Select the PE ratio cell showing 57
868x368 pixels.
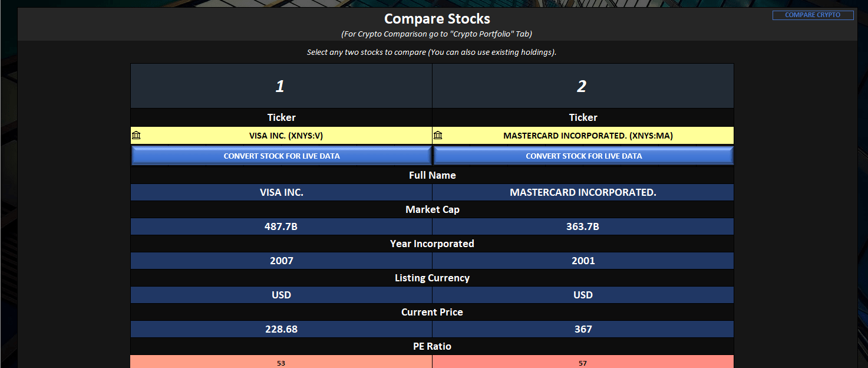pyautogui.click(x=583, y=362)
